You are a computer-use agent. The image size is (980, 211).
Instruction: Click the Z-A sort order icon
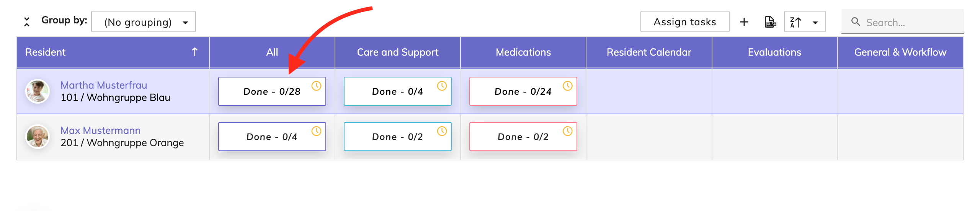click(x=795, y=22)
